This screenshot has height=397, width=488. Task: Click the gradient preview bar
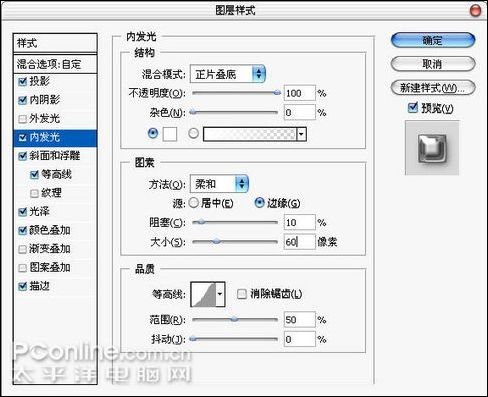click(x=250, y=134)
